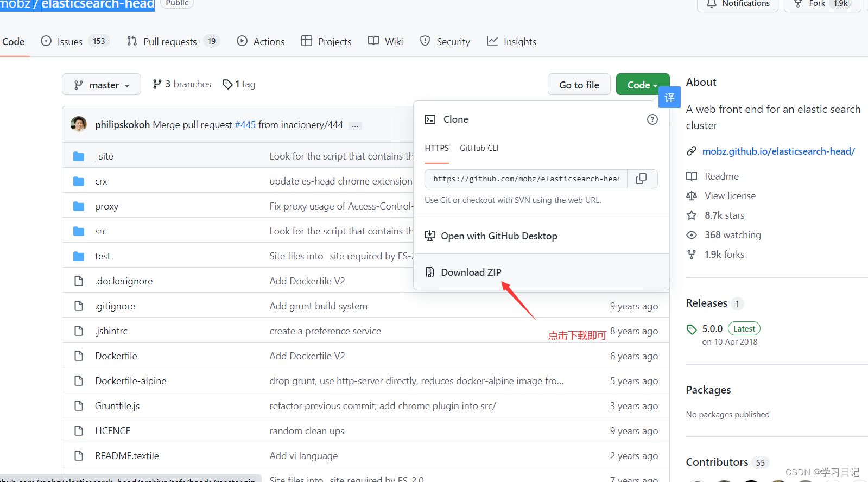
Task: Select the HTTPS clone tab
Action: tap(437, 148)
